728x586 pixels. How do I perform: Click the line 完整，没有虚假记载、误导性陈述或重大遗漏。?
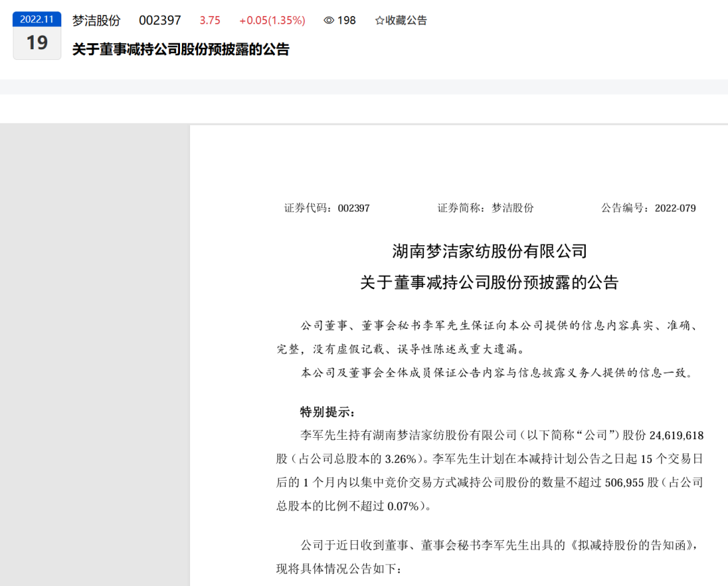pos(400,349)
